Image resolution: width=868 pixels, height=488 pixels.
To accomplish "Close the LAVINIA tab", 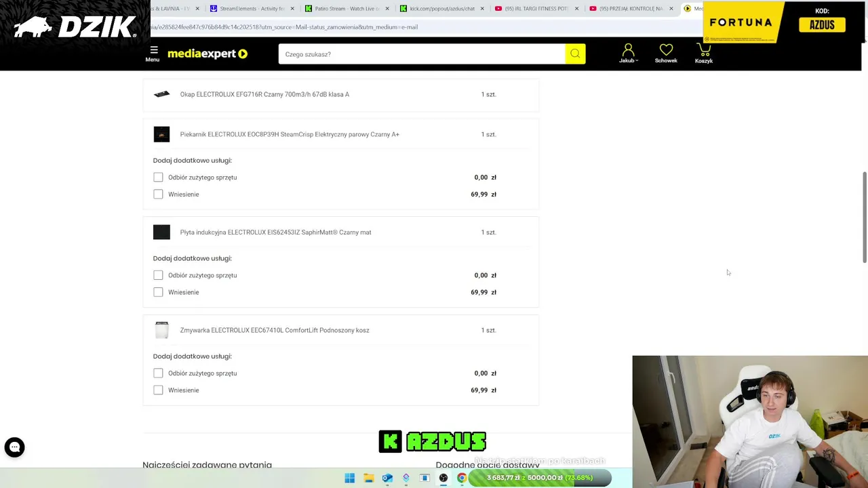I will (197, 9).
